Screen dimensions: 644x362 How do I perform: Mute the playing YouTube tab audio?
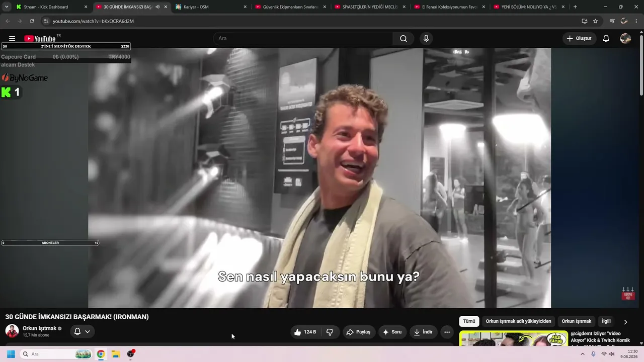click(157, 7)
